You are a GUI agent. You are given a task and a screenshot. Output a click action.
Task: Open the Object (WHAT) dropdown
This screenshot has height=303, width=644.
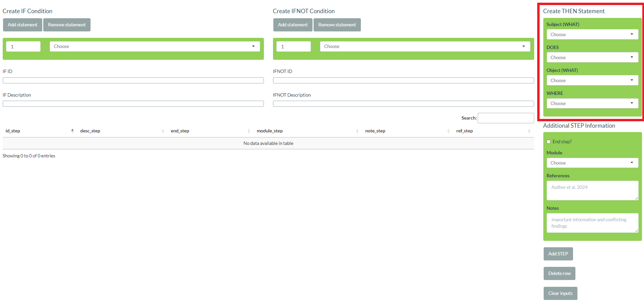[x=592, y=80]
